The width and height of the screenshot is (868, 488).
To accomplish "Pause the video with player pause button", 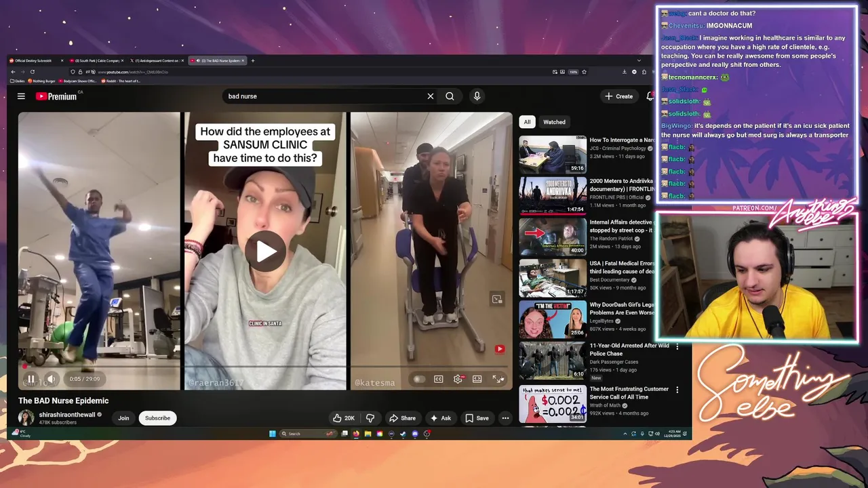I will click(x=31, y=379).
